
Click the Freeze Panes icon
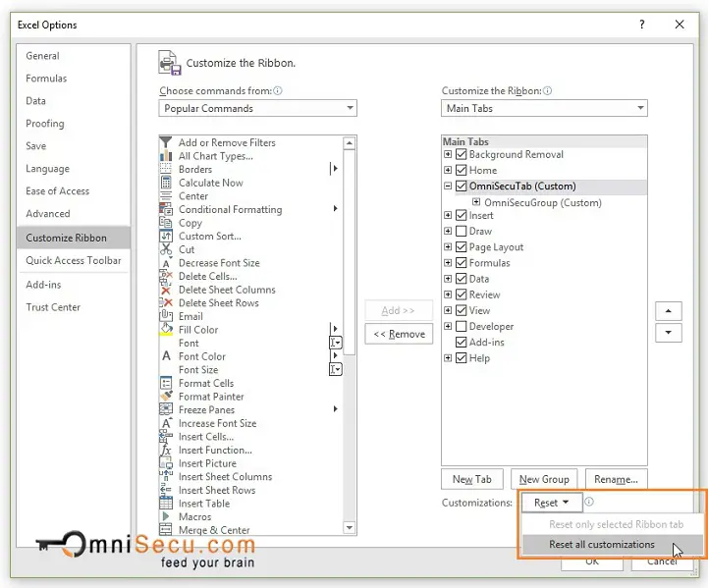[x=166, y=409]
